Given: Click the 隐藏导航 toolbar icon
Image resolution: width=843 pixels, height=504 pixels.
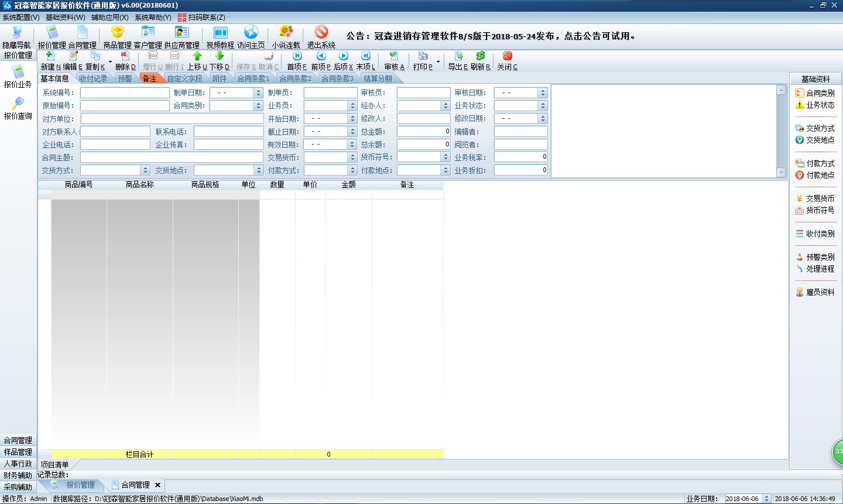Looking at the screenshot, I should click(16, 37).
